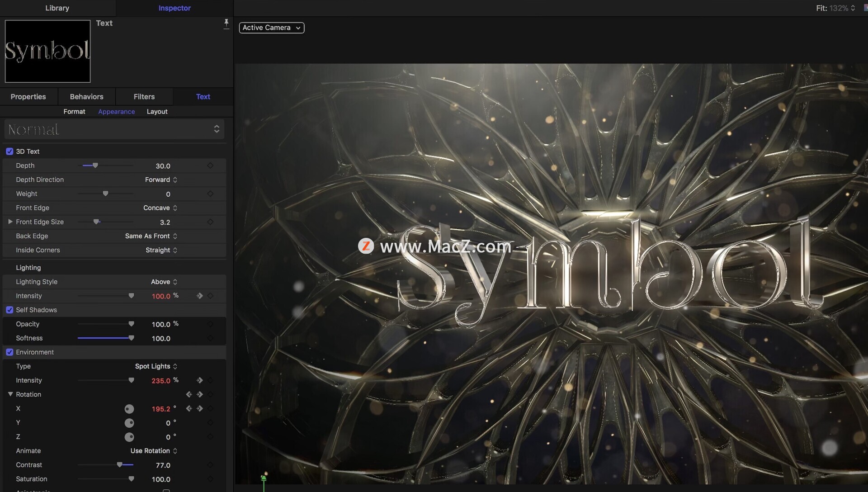Go to next keyframe for Rotation X
This screenshot has width=868, height=492.
tap(199, 408)
